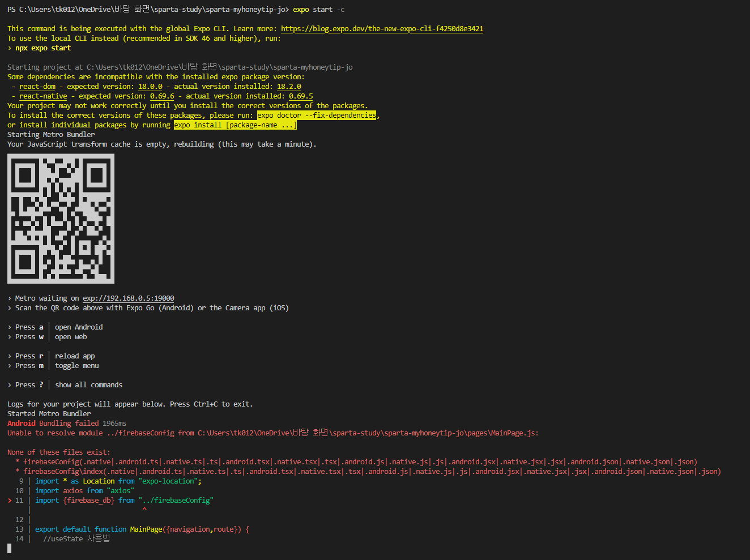Click the "MainPage" function name on line 13

[146, 529]
